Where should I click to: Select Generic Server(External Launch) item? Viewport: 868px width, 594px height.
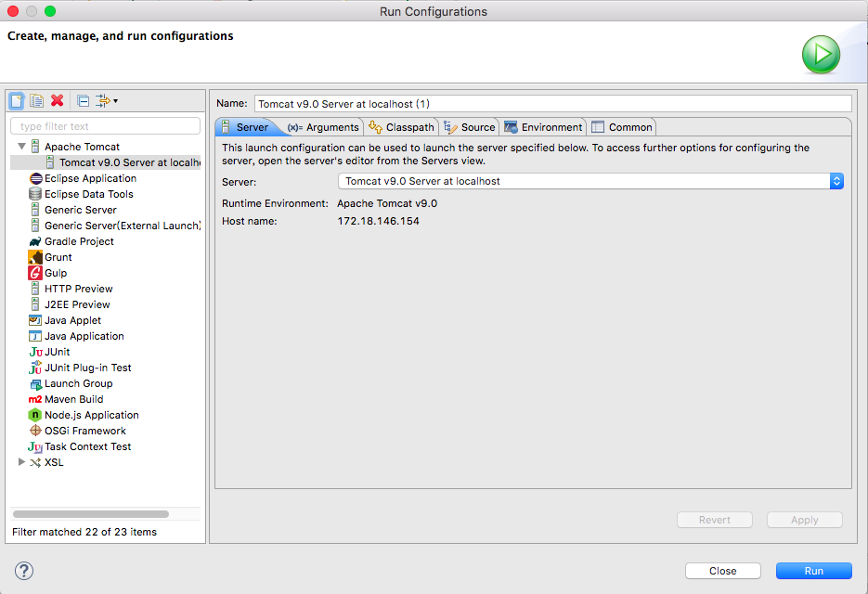tap(115, 226)
